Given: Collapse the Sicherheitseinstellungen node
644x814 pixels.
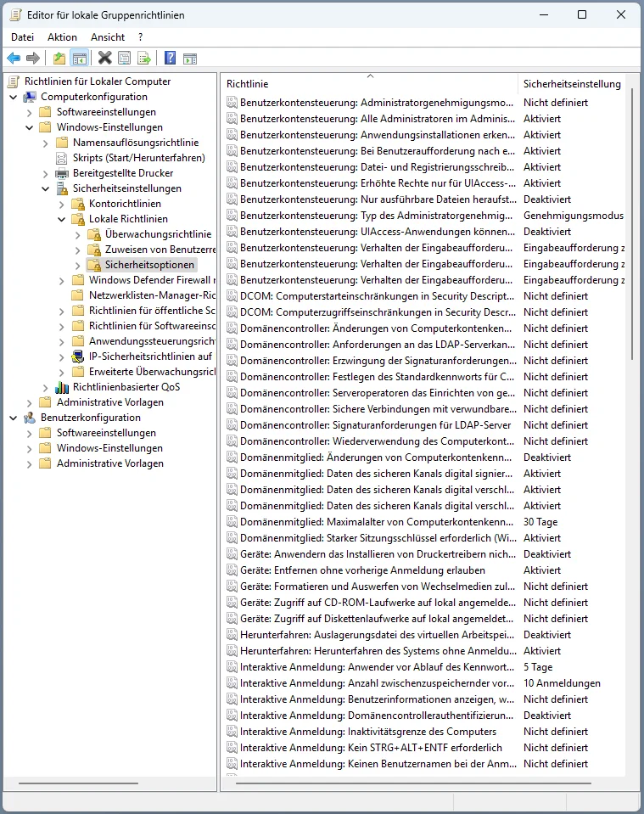Looking at the screenshot, I should tap(46, 189).
